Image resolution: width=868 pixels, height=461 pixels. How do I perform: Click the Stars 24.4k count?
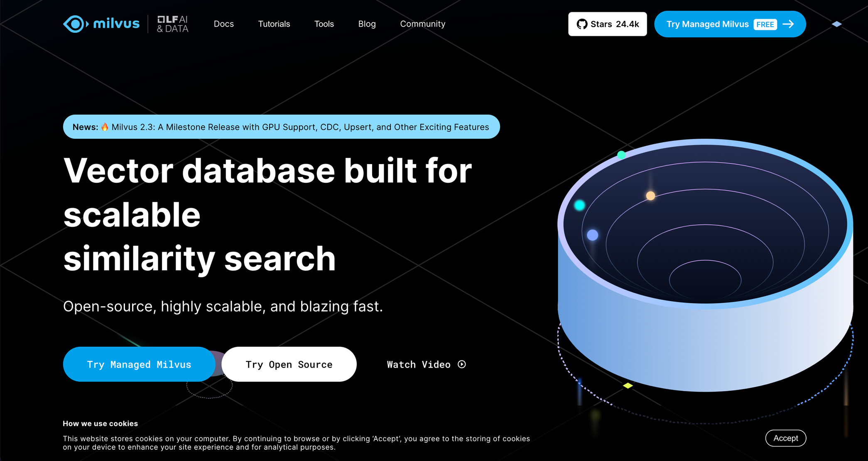[x=615, y=24]
